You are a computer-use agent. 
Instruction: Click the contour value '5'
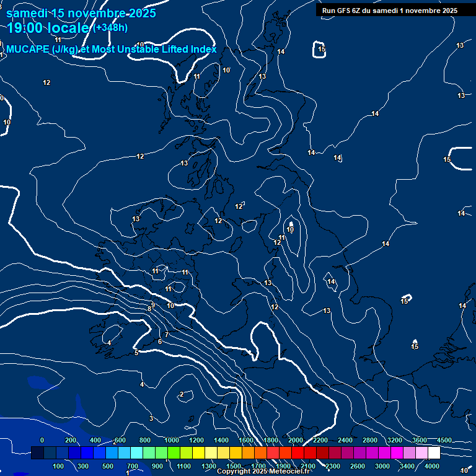click(x=136, y=353)
